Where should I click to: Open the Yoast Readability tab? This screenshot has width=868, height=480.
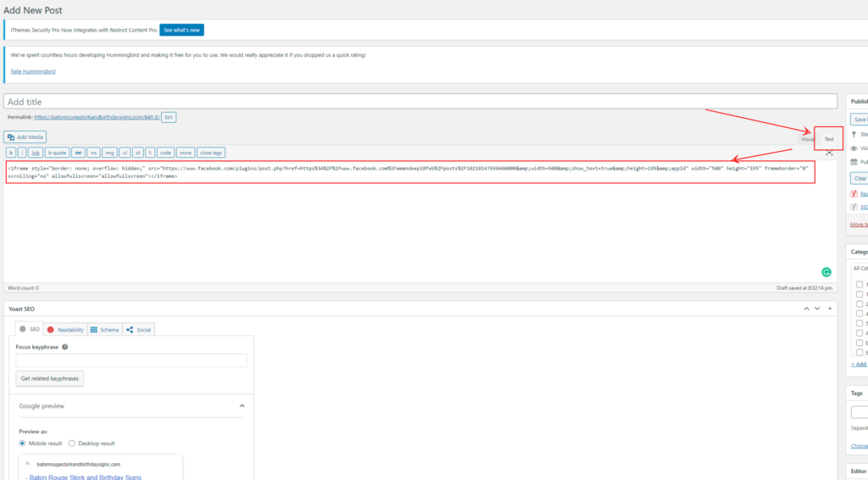(x=65, y=329)
